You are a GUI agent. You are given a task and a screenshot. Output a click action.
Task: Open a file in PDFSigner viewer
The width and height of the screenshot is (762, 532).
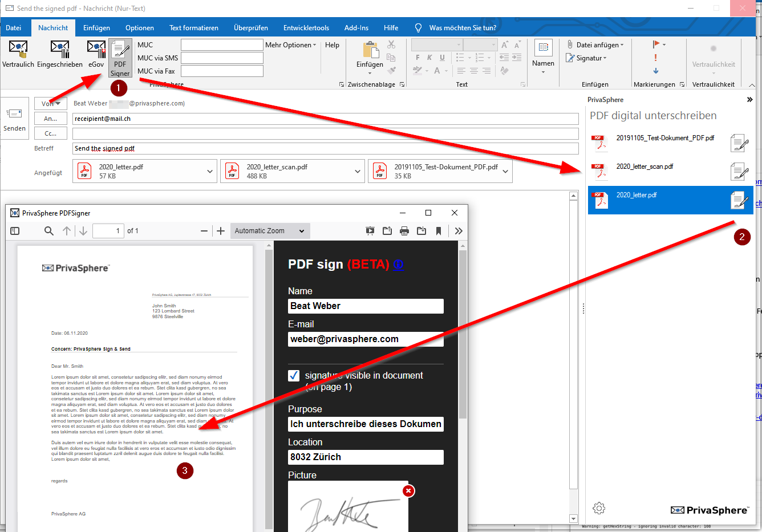coord(387,231)
